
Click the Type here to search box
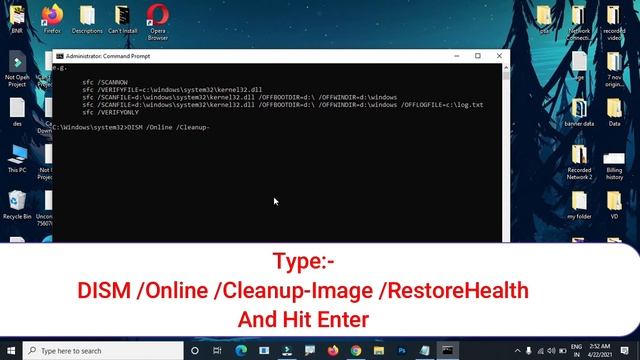coord(103,351)
